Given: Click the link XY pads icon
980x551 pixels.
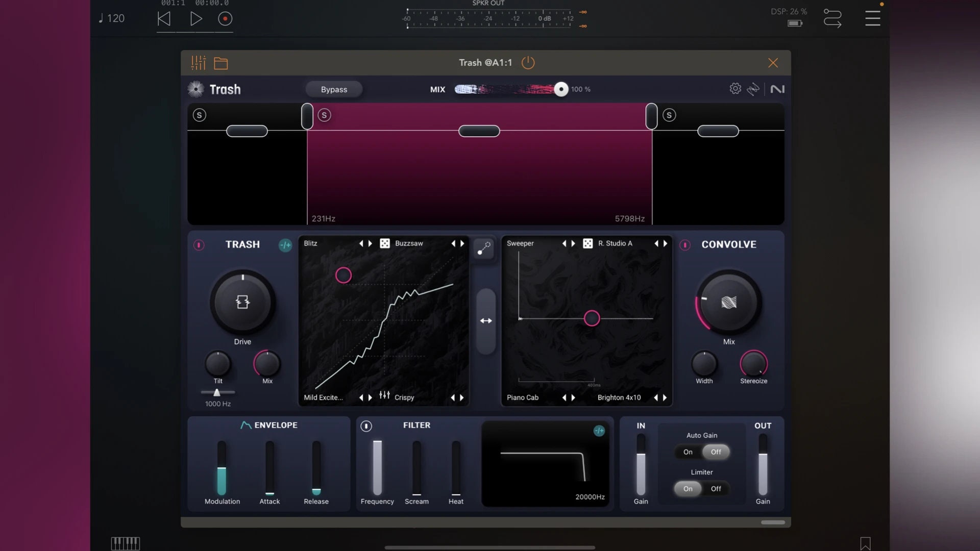Looking at the screenshot, I should point(484,248).
